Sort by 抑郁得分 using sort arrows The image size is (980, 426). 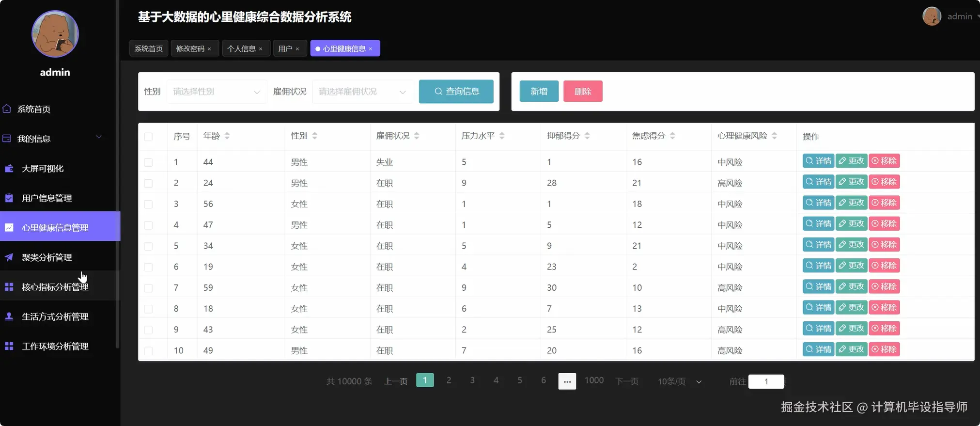point(587,136)
